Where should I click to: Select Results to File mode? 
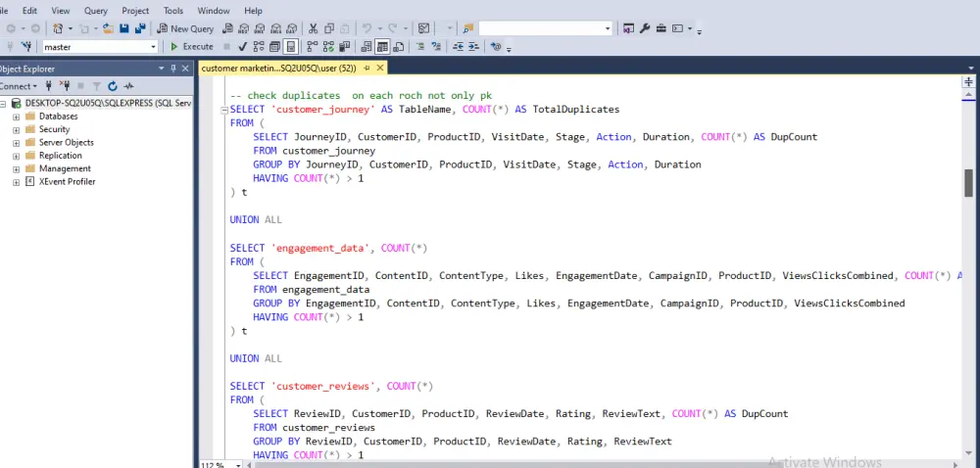[x=398, y=47]
